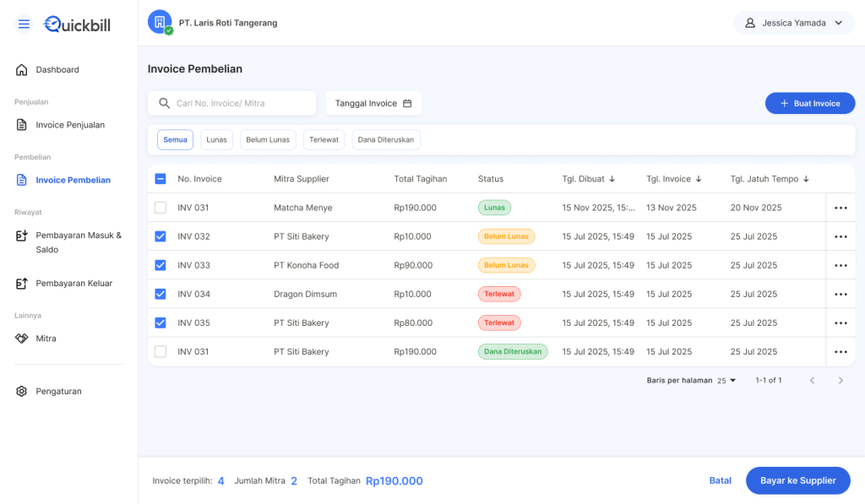
Task: Open Pengaturan via the gear icon
Action: (22, 392)
